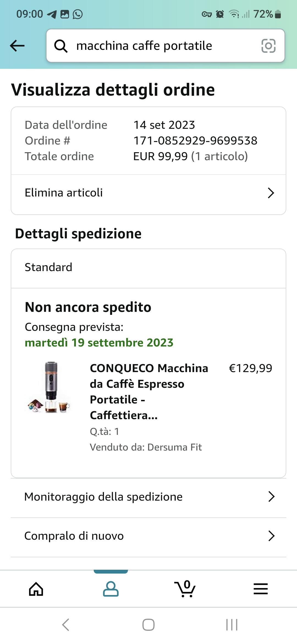Viewport: 297px width, 644px height.
Task: Open the shopping cart
Action: pyautogui.click(x=185, y=589)
